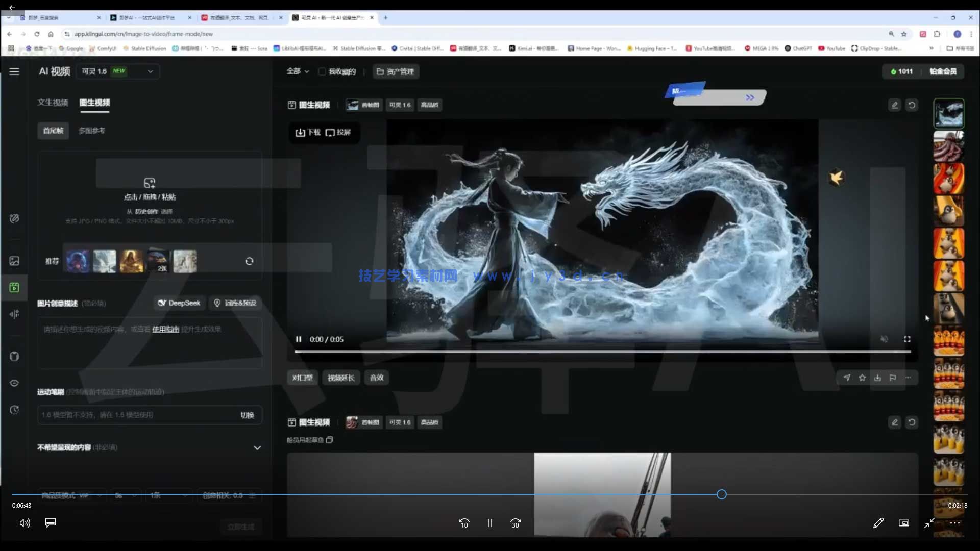Click the regenerate refresh icon near the generation entry

coord(912,105)
